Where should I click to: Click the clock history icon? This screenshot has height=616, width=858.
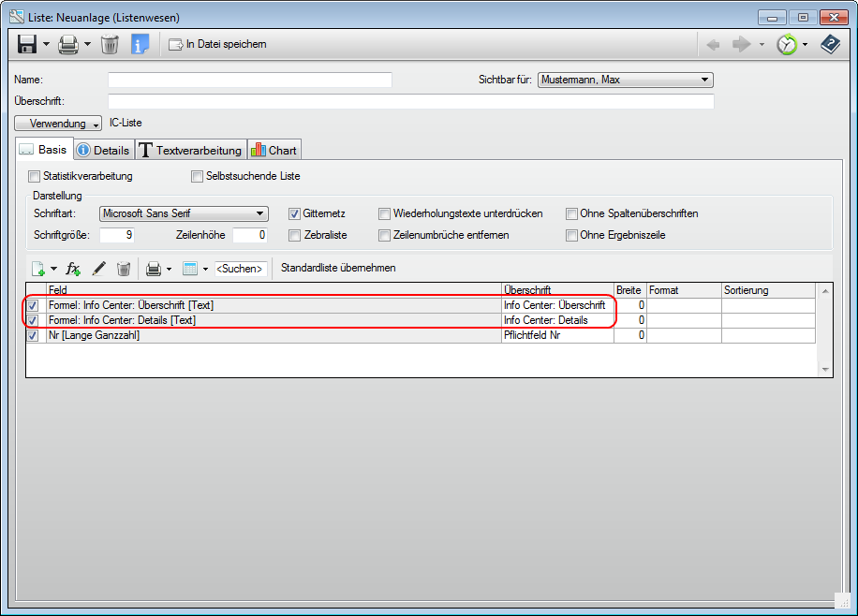coord(787,44)
